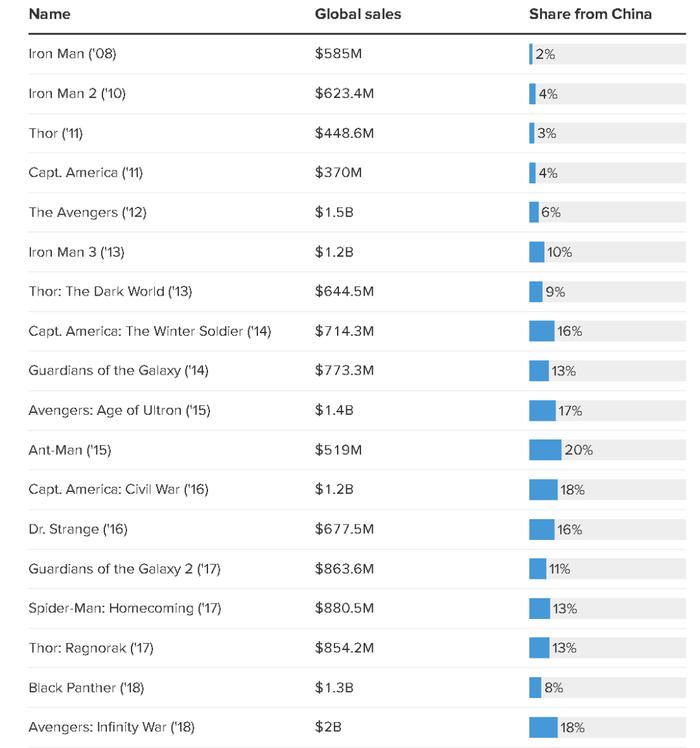Click the Ant-Man 20% share bar
The height and width of the screenshot is (748, 700).
click(607, 450)
